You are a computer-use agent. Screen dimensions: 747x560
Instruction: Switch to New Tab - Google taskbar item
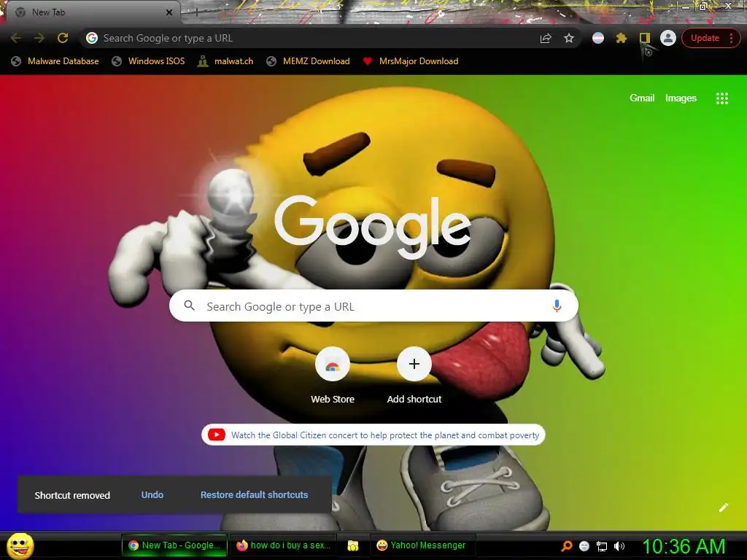point(175,545)
